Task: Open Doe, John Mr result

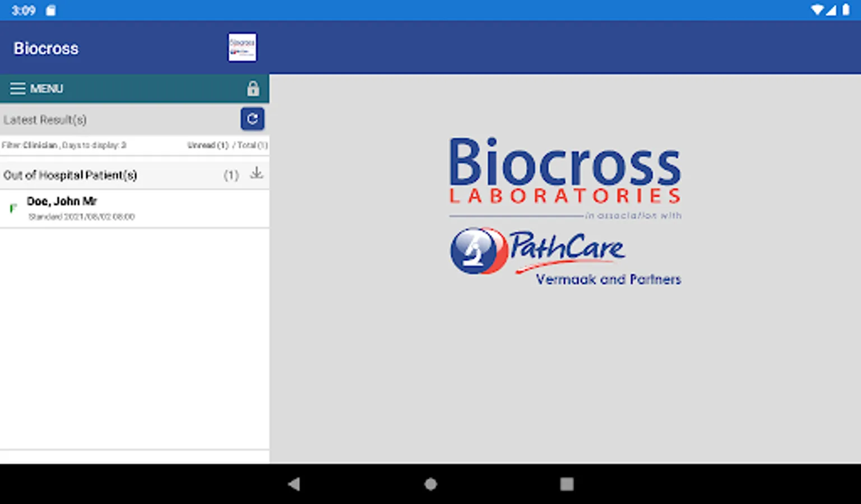Action: point(135,208)
